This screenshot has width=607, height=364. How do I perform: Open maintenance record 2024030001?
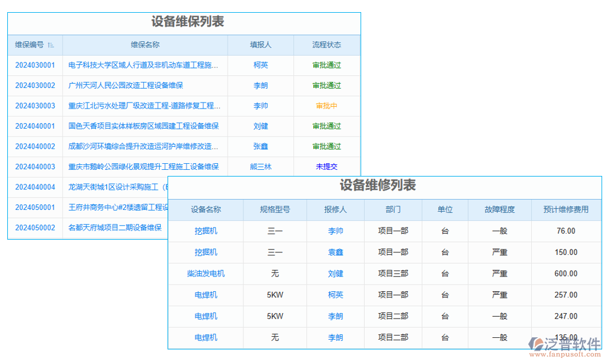[35, 65]
